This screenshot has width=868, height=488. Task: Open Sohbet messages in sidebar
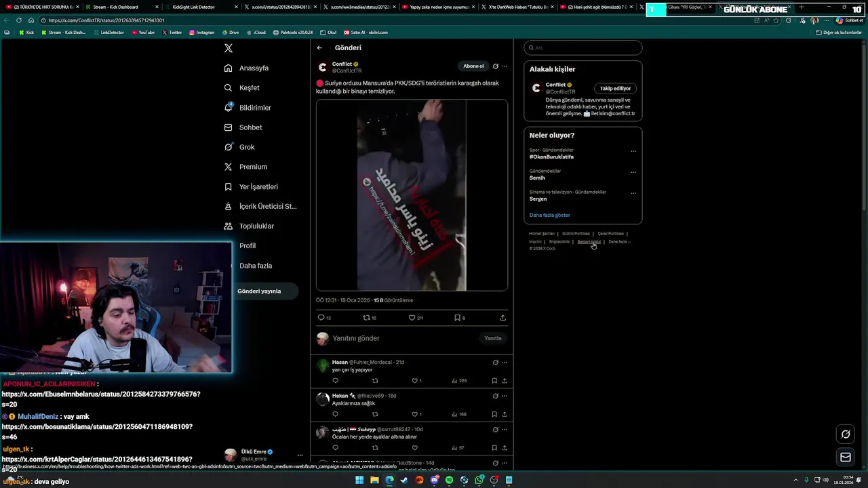point(243,127)
